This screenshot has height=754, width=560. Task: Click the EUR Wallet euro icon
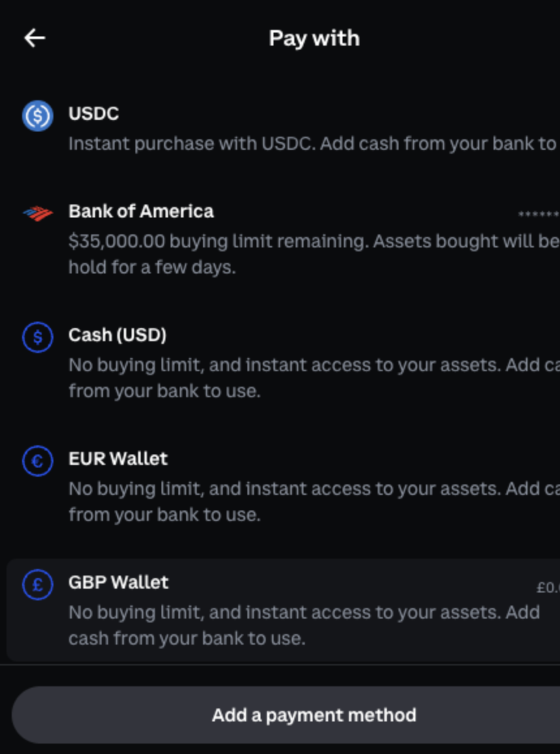click(x=38, y=461)
